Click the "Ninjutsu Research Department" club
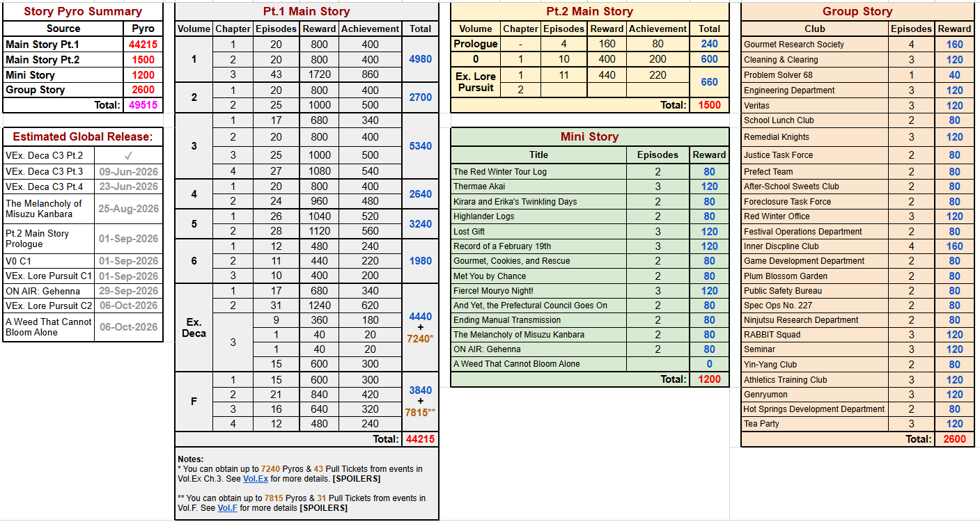This screenshot has width=980, height=522. [801, 320]
